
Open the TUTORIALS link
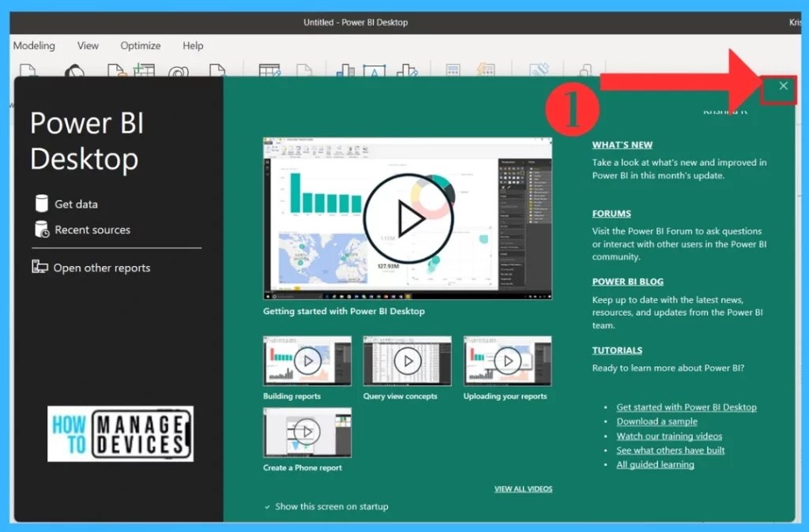[617, 350]
